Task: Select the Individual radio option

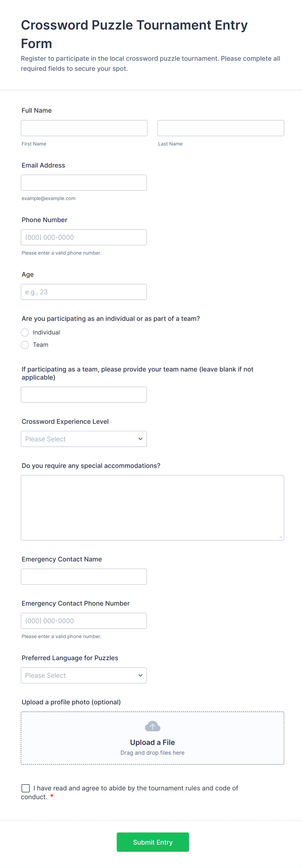Action: (25, 333)
